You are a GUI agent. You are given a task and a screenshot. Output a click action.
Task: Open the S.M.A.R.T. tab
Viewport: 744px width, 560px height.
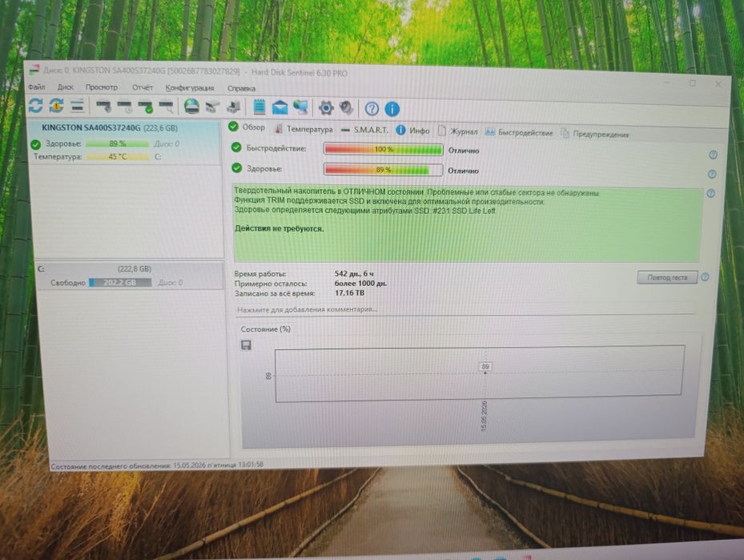click(x=364, y=130)
